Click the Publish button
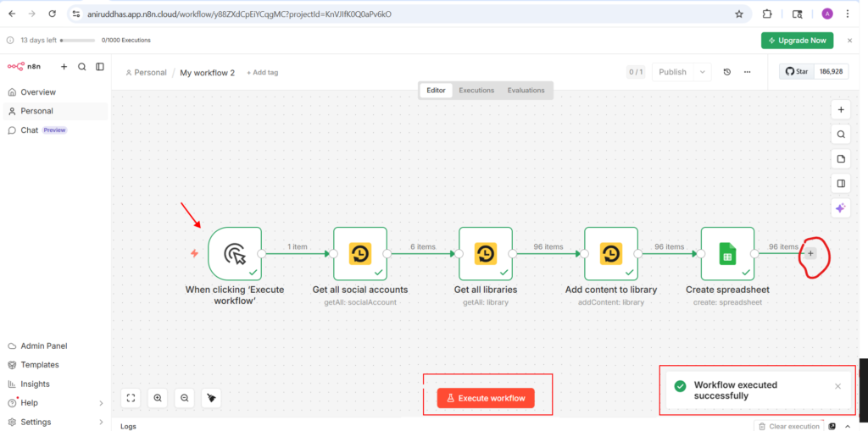This screenshot has height=431, width=868. [672, 72]
